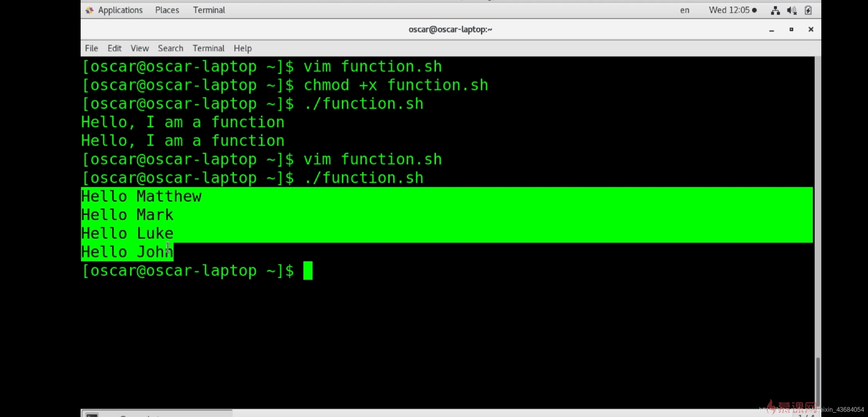Image resolution: width=868 pixels, height=417 pixels.
Task: Open the View menu
Action: [139, 48]
